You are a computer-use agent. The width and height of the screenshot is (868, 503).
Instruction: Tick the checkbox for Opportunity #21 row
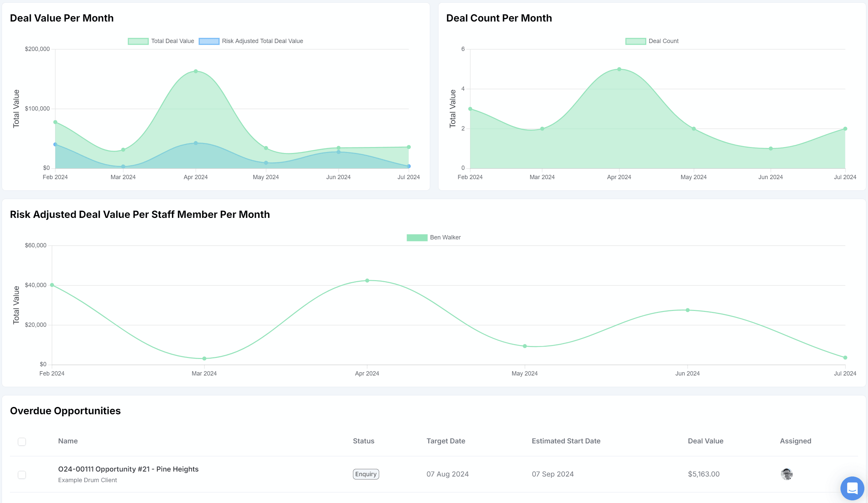pos(22,475)
